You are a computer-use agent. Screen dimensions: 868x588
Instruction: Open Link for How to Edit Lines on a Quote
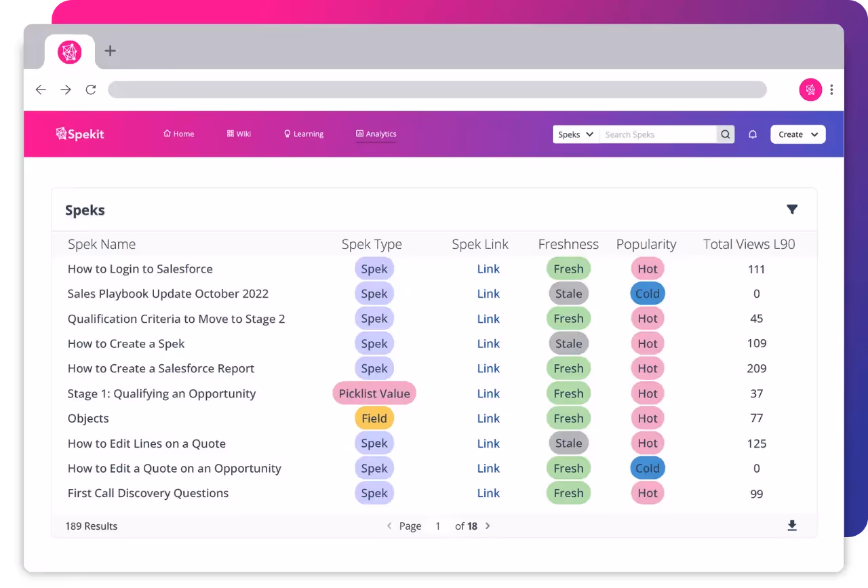coord(488,444)
